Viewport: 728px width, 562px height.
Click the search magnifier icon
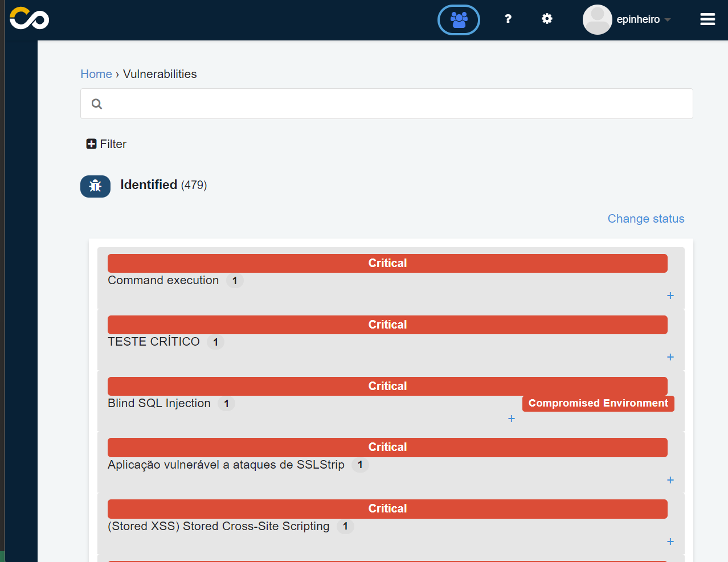pyautogui.click(x=96, y=103)
